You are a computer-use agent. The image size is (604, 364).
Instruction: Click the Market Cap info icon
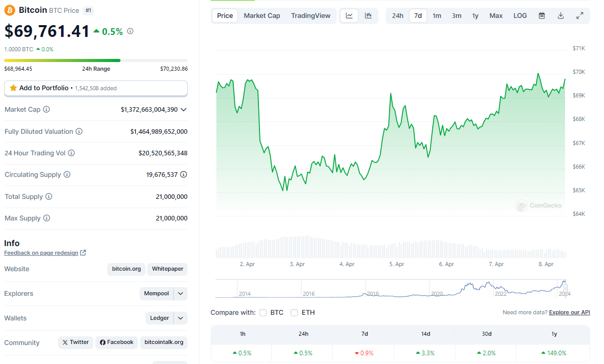pos(46,109)
